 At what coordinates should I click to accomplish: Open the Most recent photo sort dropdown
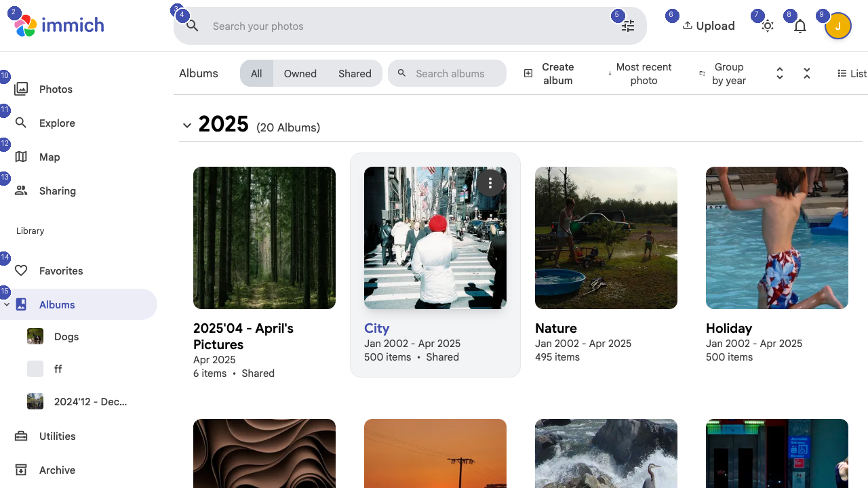[639, 73]
